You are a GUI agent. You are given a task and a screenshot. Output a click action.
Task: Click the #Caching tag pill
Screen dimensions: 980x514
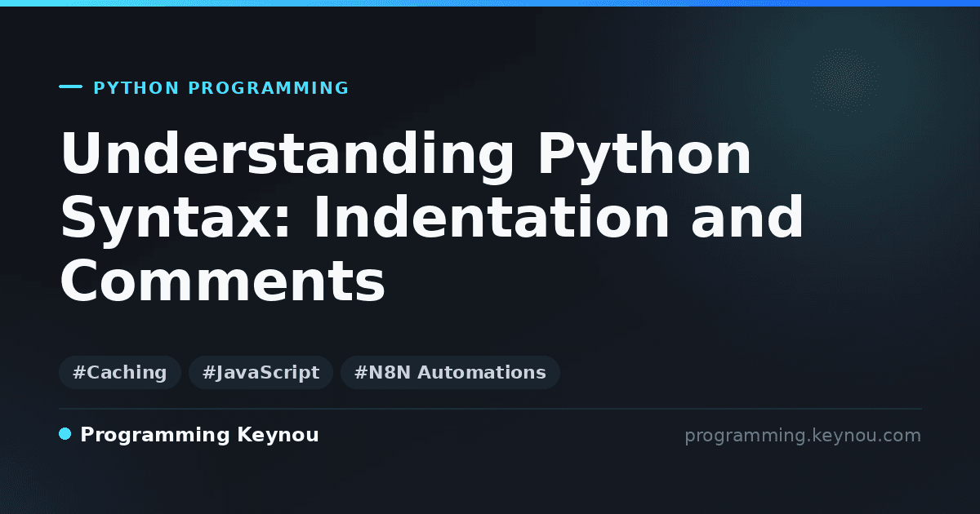click(120, 373)
